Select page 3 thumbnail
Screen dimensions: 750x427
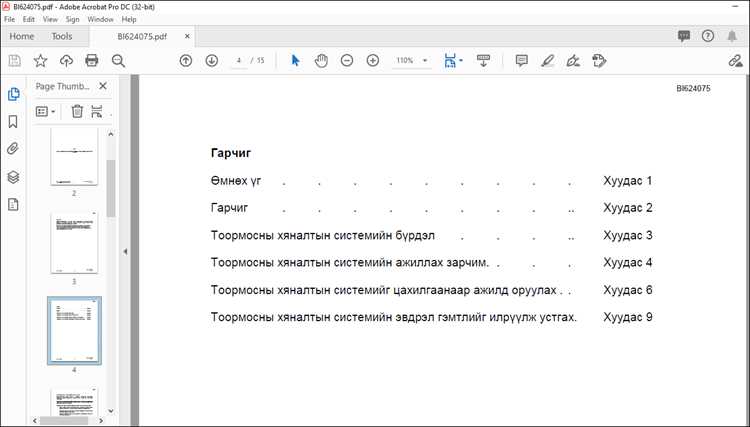(x=74, y=242)
